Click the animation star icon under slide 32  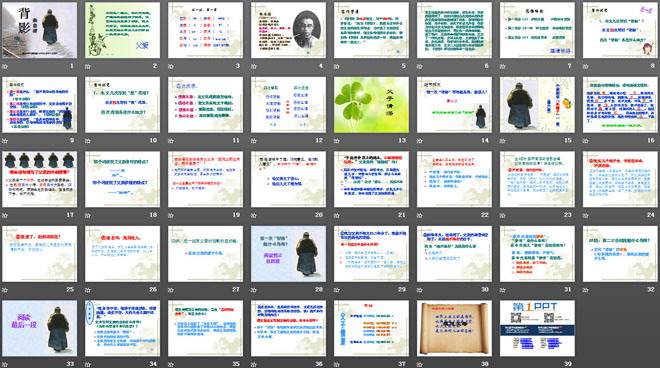585,290
